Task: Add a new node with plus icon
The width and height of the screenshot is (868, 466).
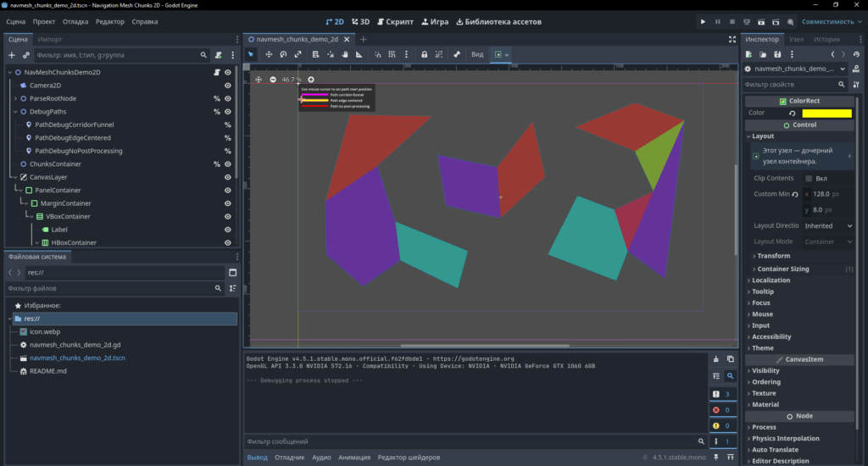Action: tap(12, 55)
